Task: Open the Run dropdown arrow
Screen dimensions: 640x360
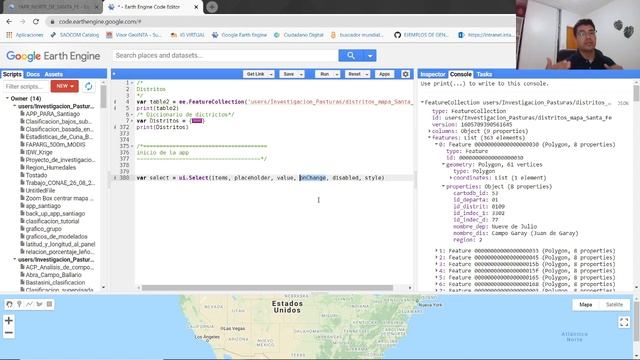Action: [x=337, y=74]
